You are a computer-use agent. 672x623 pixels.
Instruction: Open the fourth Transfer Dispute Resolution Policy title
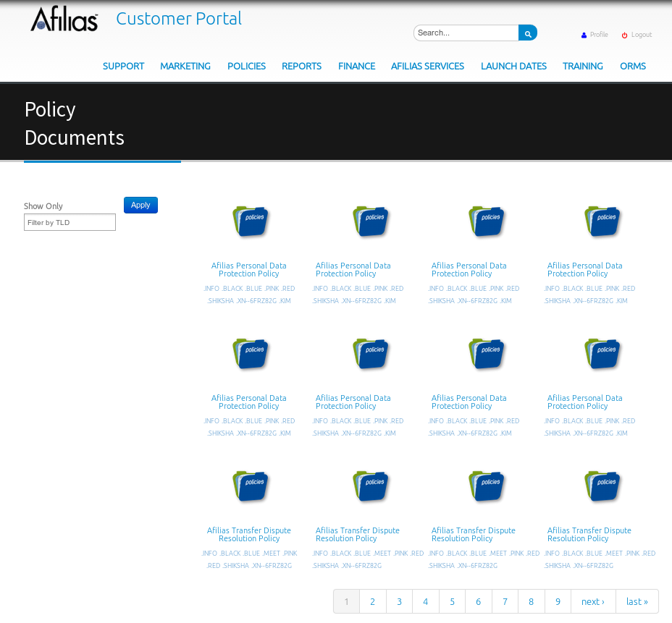pyautogui.click(x=589, y=535)
